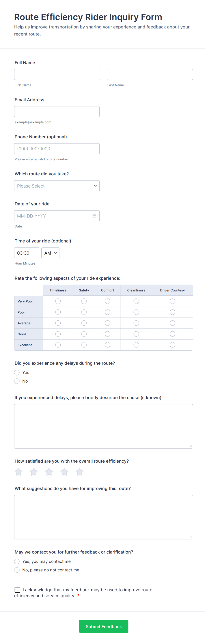
Task: Mark Timeliness as Excellent
Action: click(58, 345)
